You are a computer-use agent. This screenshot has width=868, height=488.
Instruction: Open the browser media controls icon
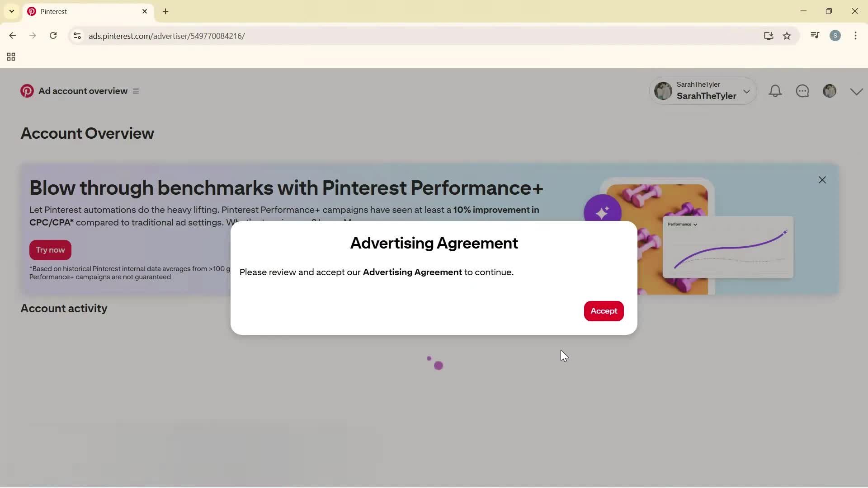click(815, 35)
